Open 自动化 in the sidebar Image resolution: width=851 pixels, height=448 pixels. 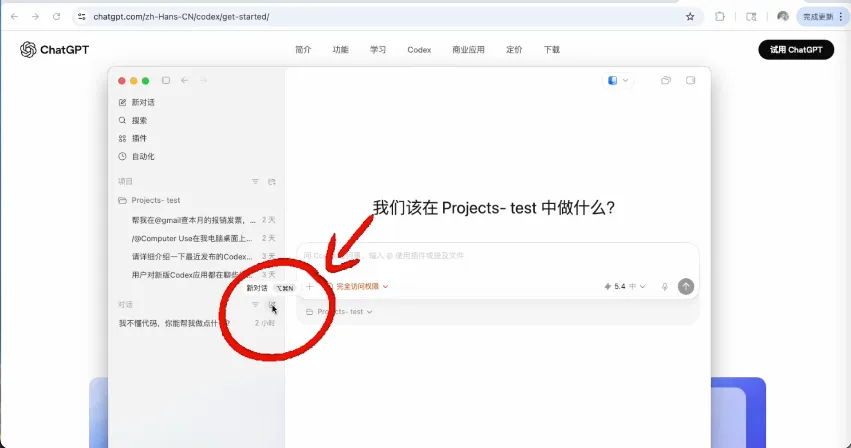click(x=137, y=156)
